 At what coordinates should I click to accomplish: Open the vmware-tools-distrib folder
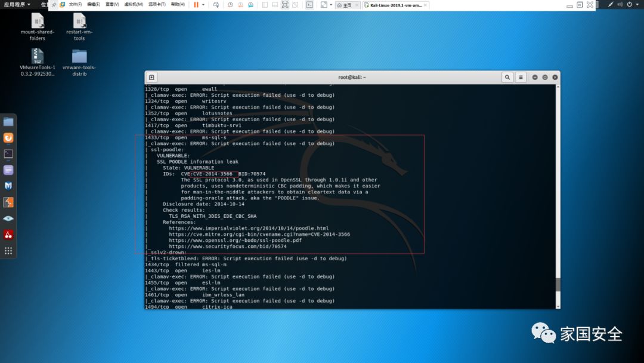coord(79,63)
